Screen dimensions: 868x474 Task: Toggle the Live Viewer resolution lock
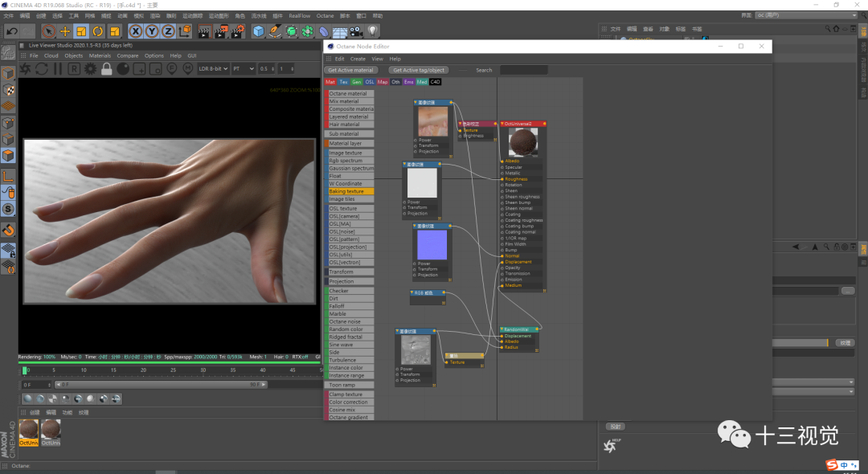click(x=107, y=68)
